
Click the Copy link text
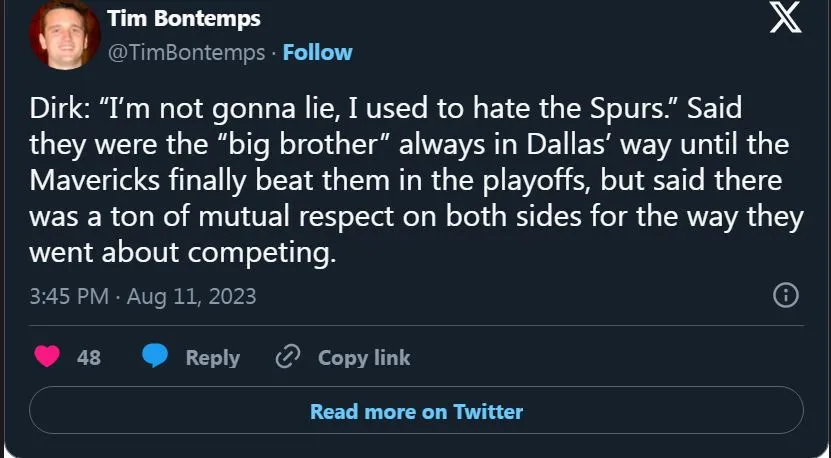[x=364, y=357]
